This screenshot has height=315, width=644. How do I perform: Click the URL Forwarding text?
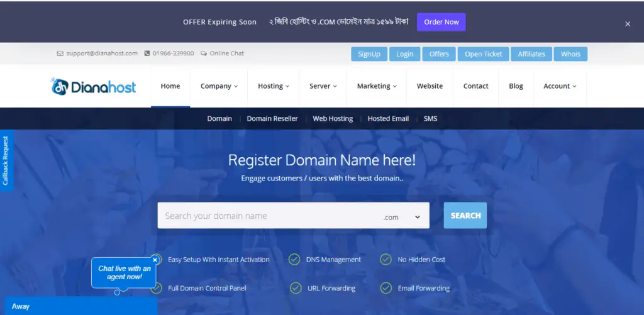coord(331,289)
